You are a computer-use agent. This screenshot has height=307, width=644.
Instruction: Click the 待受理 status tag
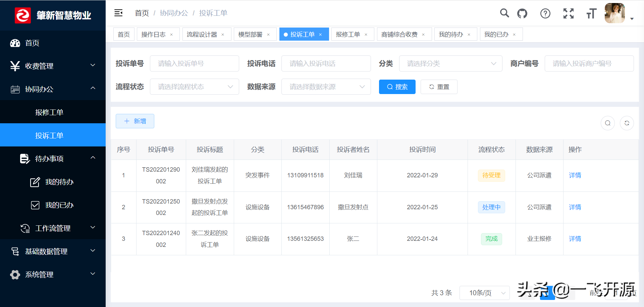click(x=491, y=175)
